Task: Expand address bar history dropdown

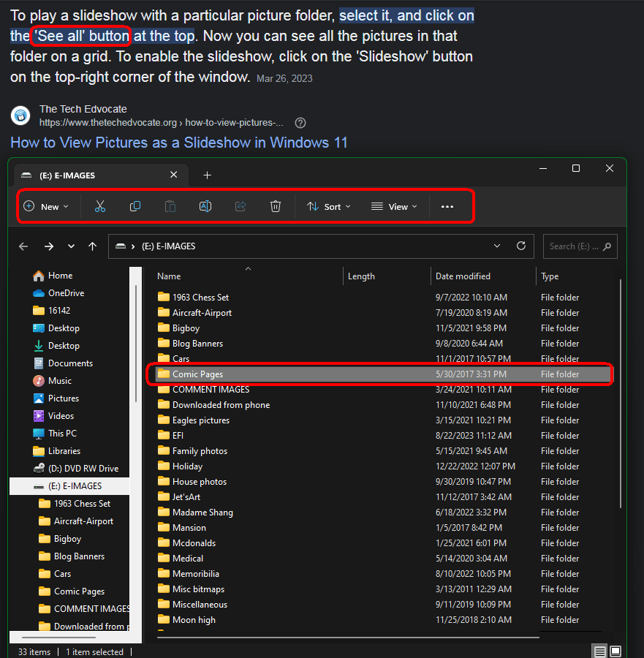Action: coord(497,246)
